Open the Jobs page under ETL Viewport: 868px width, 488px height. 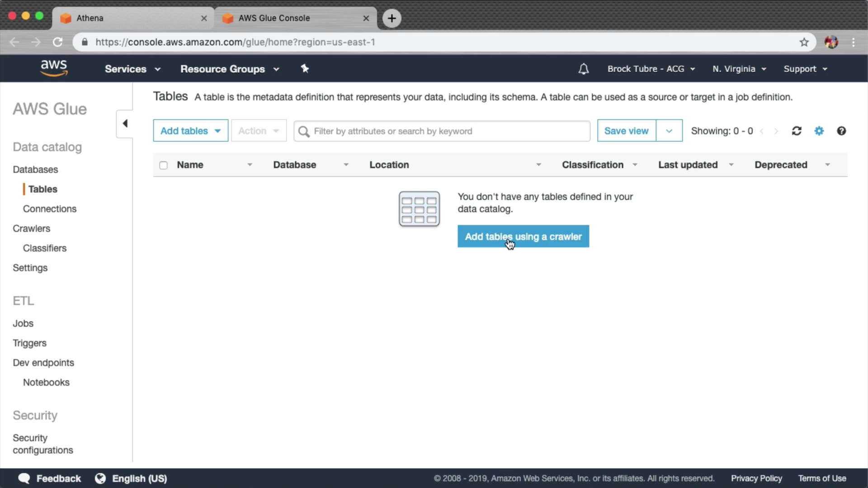pyautogui.click(x=23, y=324)
